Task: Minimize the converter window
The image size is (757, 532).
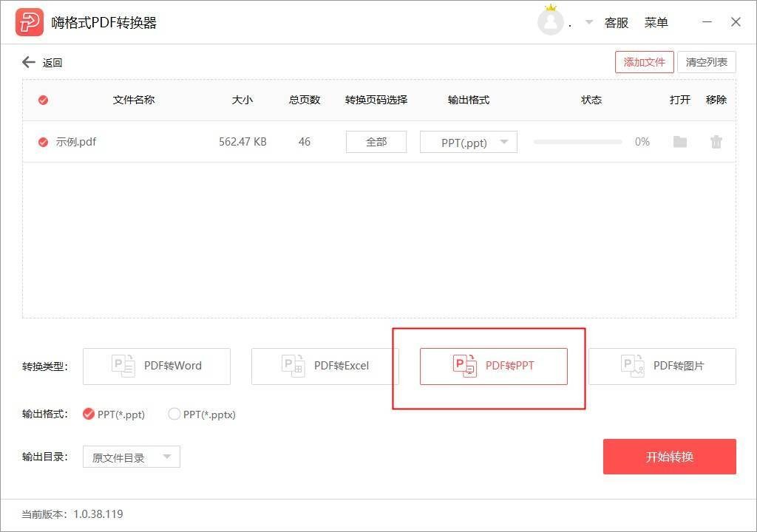Action: click(707, 21)
